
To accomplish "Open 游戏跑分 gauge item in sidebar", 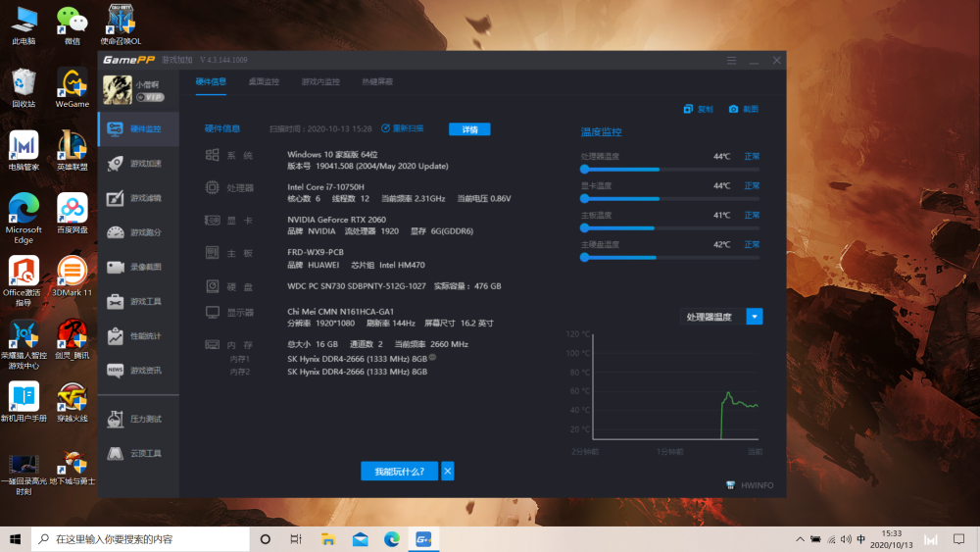I will click(139, 232).
